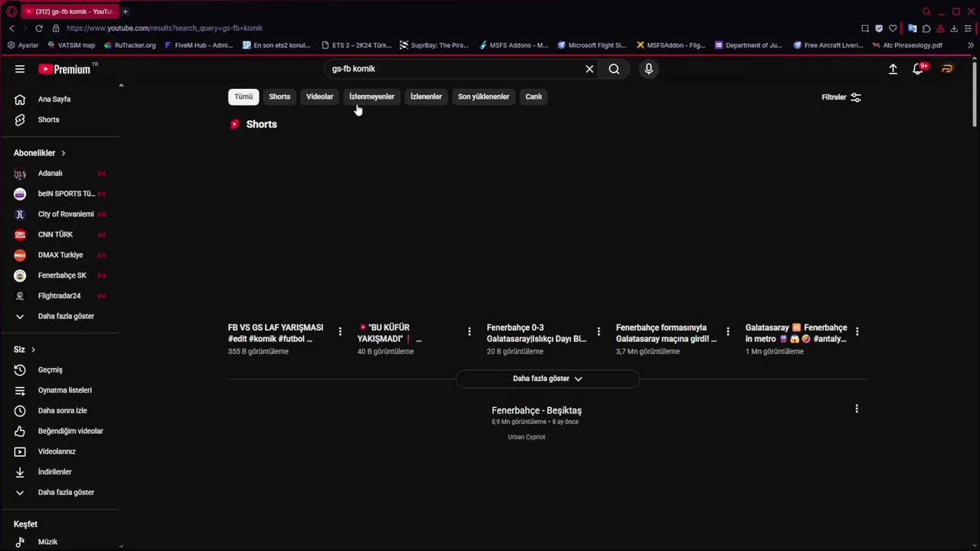
Task: Open the YouTube hamburger guide menu
Action: coord(20,69)
